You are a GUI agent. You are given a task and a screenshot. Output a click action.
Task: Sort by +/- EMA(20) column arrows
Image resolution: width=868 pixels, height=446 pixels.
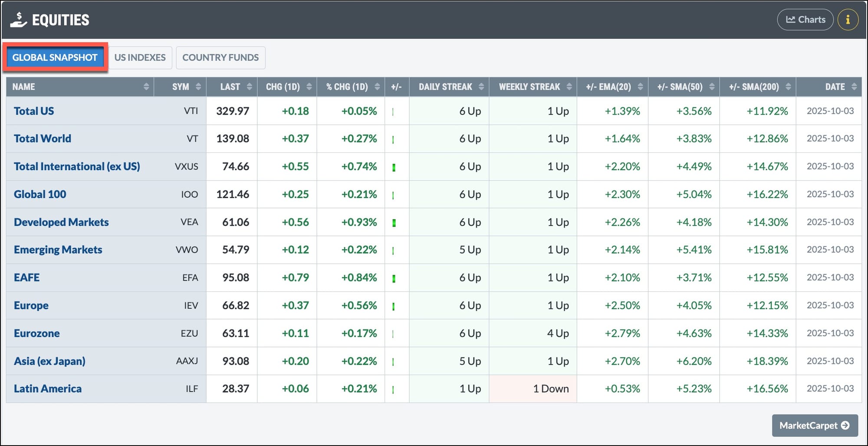[640, 87]
